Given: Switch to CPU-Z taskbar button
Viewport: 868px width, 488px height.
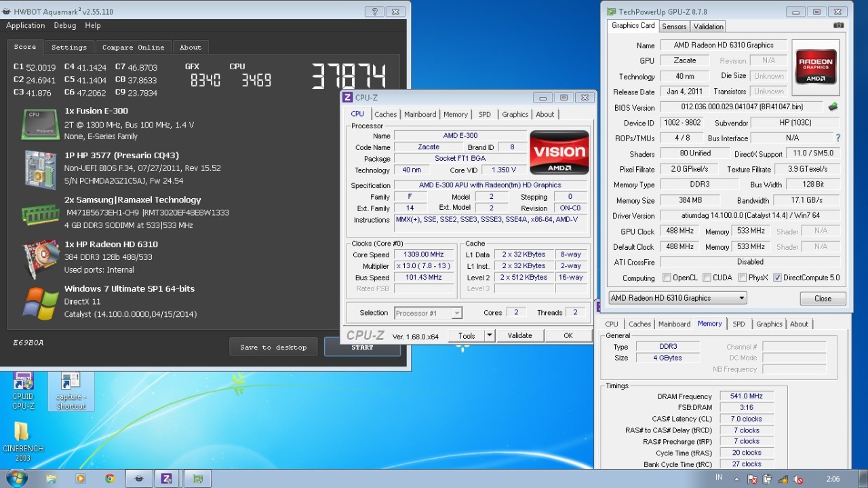Looking at the screenshot, I should tap(167, 478).
